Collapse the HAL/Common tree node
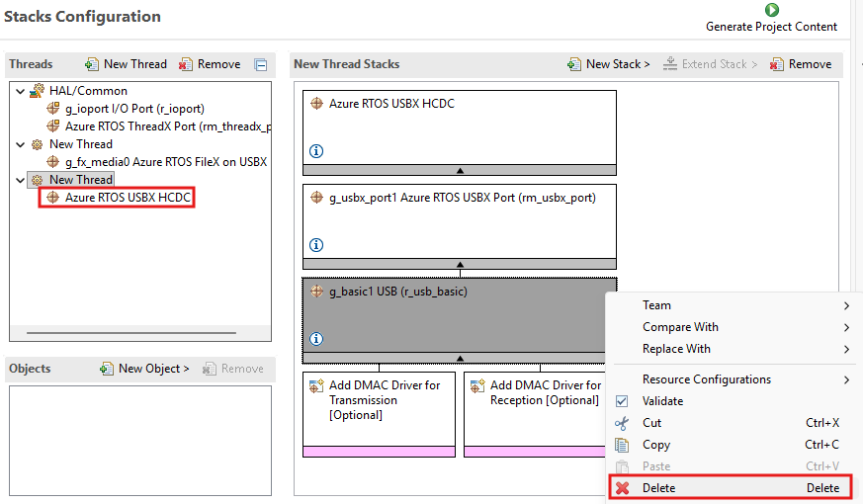This screenshot has height=504, width=863. click(x=21, y=91)
